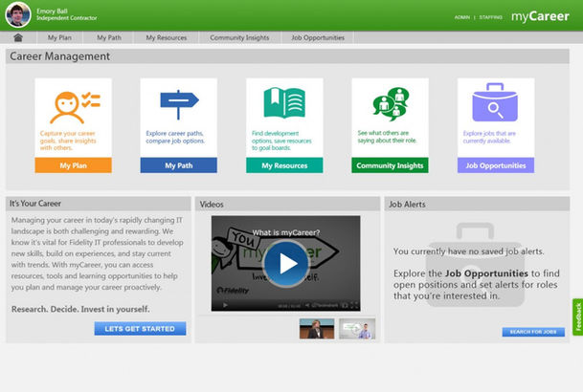Click the teal open book Resources icon
Viewport: 583px width, 392px height.
[x=284, y=102]
